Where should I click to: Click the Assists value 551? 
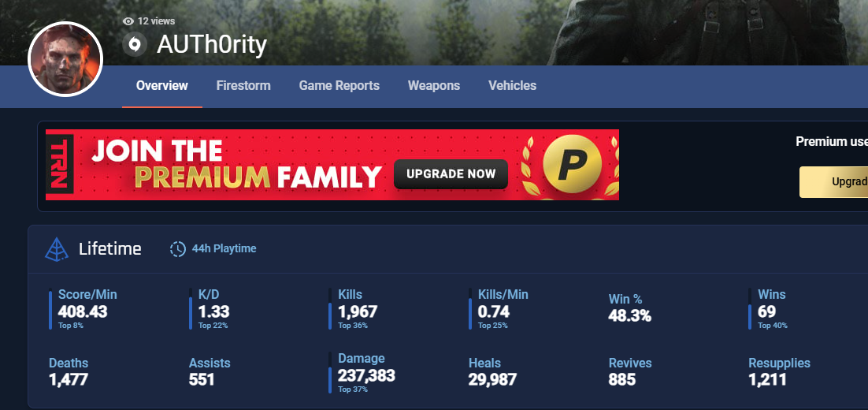pos(202,379)
